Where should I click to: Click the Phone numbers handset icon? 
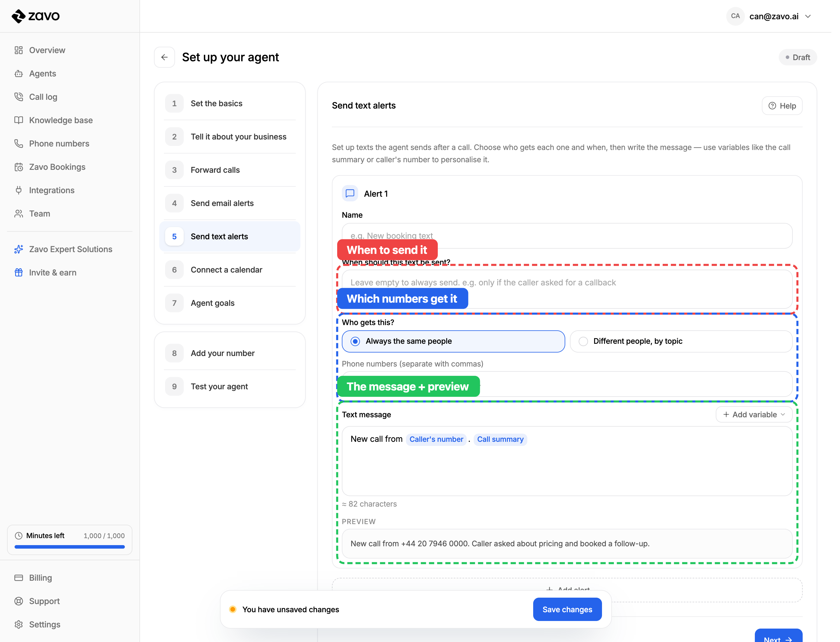pyautogui.click(x=19, y=143)
